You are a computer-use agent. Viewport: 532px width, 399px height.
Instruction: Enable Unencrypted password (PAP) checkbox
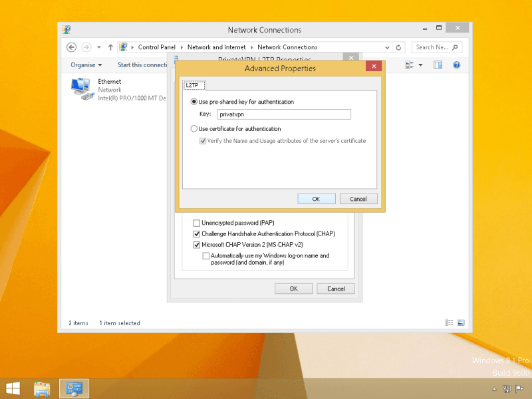click(x=196, y=223)
